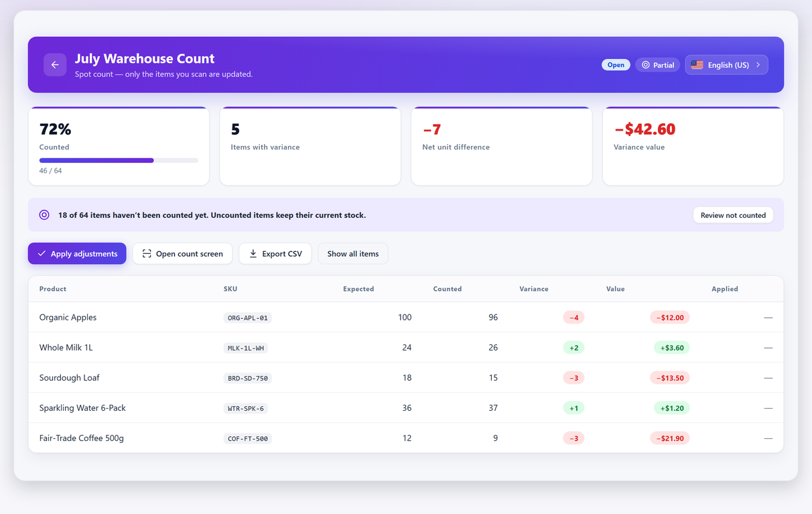
Task: Click the −$21.90 value badge
Action: click(670, 438)
